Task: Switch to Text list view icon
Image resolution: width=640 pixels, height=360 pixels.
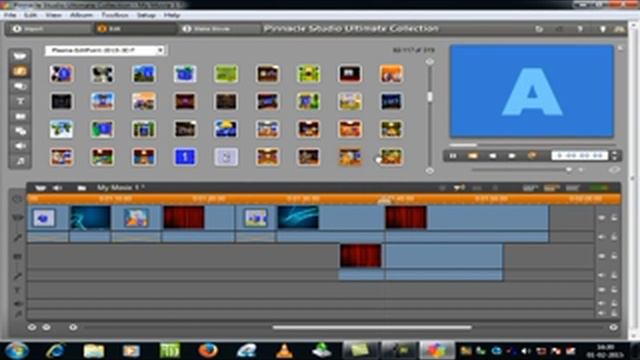Action: click(572, 188)
